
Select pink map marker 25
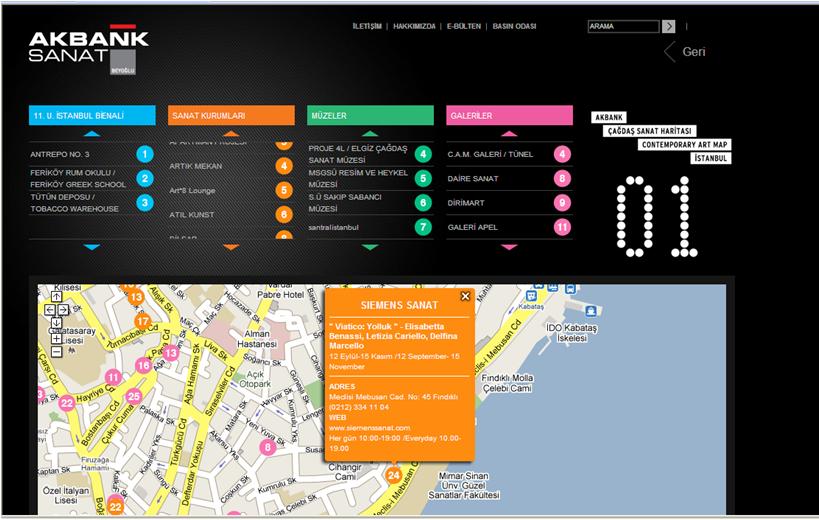click(x=134, y=396)
